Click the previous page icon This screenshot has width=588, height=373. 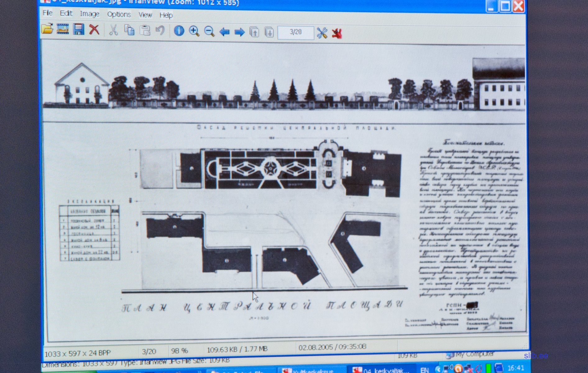tap(254, 32)
